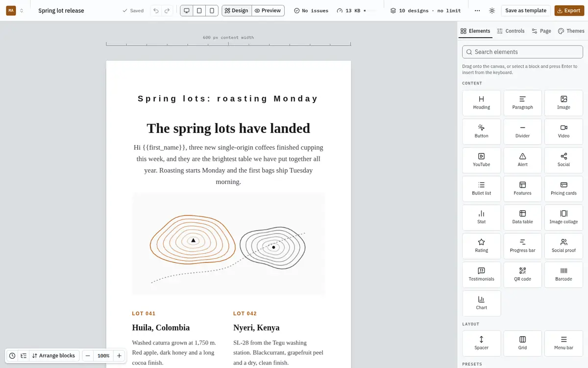The height and width of the screenshot is (368, 588).
Task: Switch to the Themes tab
Action: click(x=571, y=31)
